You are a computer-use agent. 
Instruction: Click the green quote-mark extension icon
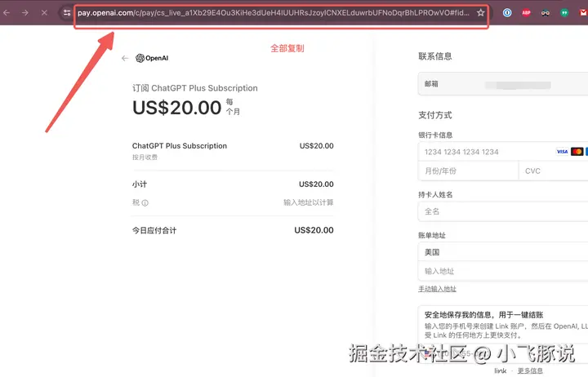tap(564, 13)
